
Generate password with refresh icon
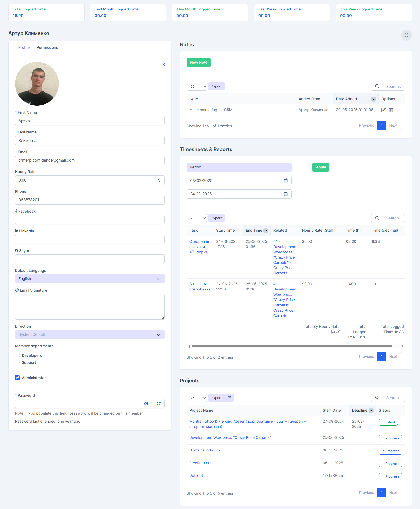158,404
